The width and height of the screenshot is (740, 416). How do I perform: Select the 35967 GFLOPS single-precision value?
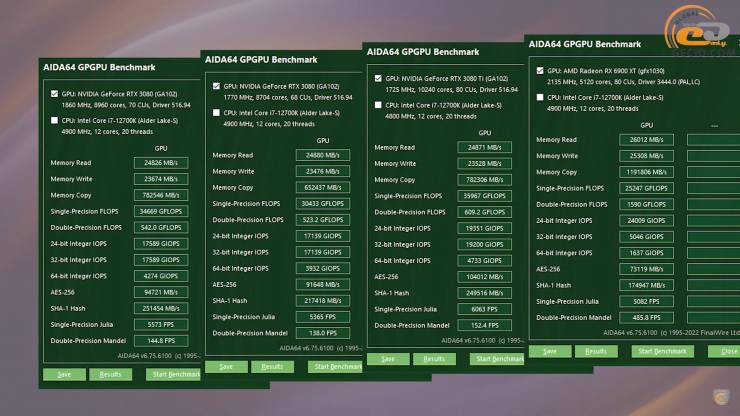click(x=485, y=196)
